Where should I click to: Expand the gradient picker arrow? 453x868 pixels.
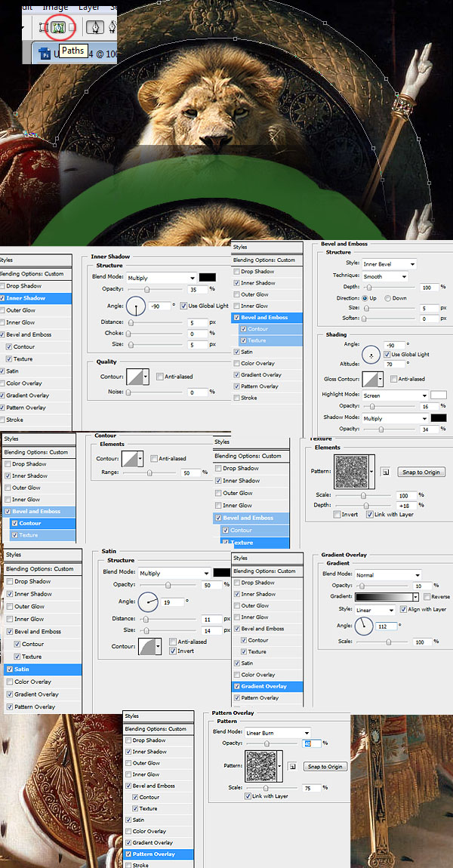tap(415, 597)
